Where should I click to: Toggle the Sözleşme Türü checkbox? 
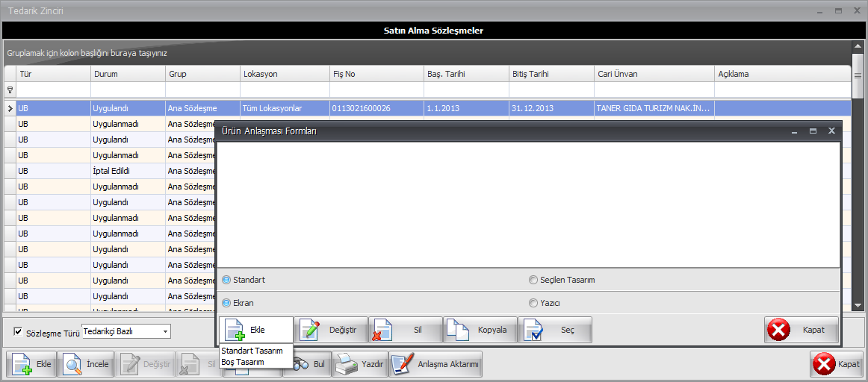pyautogui.click(x=19, y=332)
